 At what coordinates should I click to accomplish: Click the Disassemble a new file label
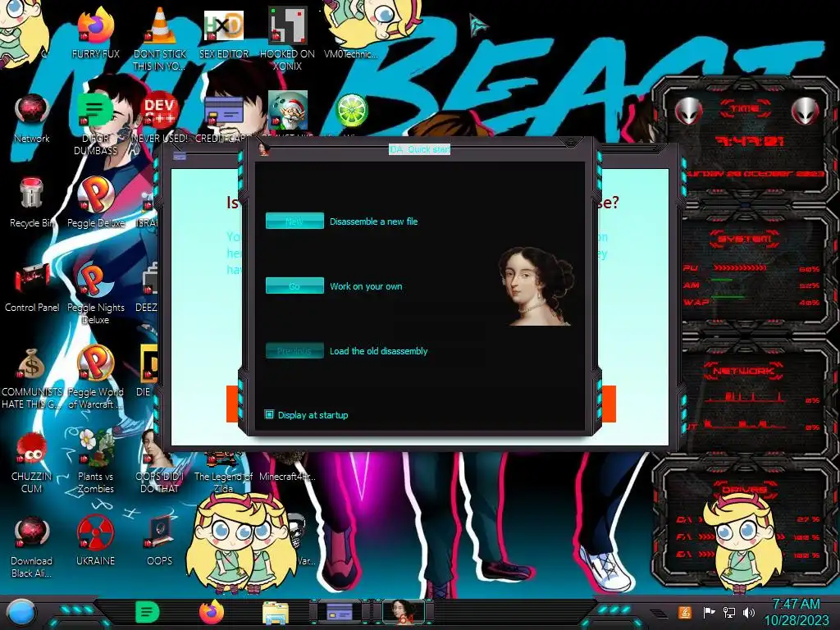373,221
